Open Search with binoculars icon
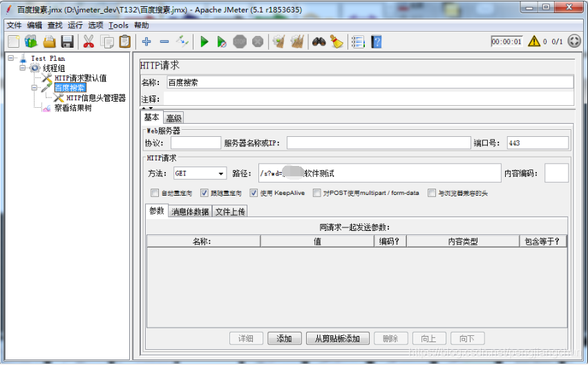The width and height of the screenshot is (588, 365). pos(319,41)
